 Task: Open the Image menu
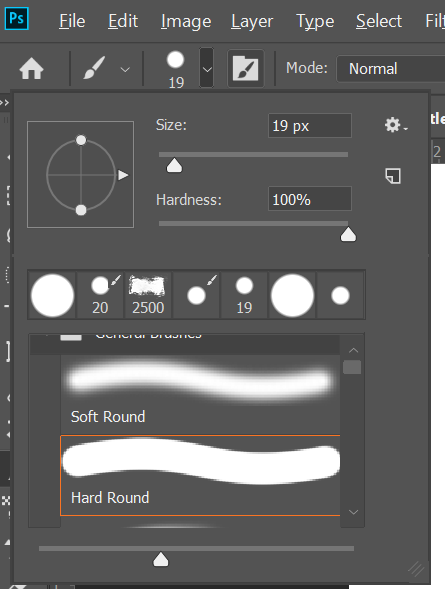click(186, 21)
